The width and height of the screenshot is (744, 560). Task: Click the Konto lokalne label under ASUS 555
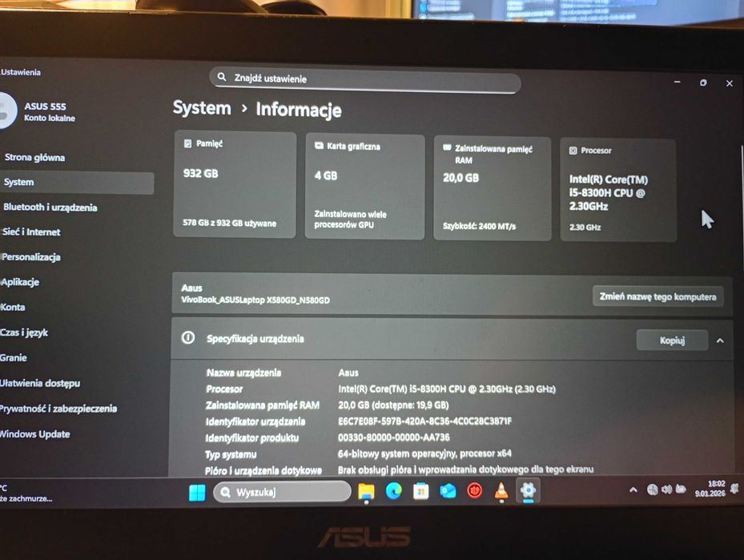50,119
